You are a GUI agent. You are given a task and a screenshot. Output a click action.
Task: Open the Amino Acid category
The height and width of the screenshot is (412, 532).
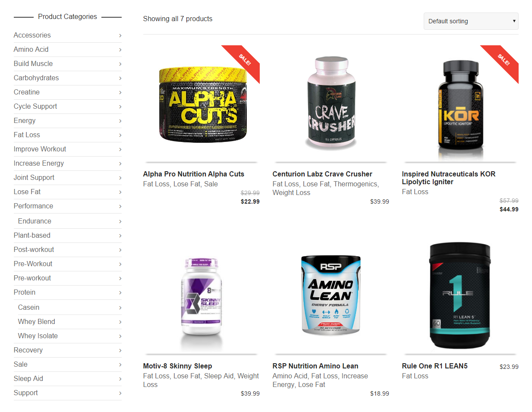tap(31, 50)
